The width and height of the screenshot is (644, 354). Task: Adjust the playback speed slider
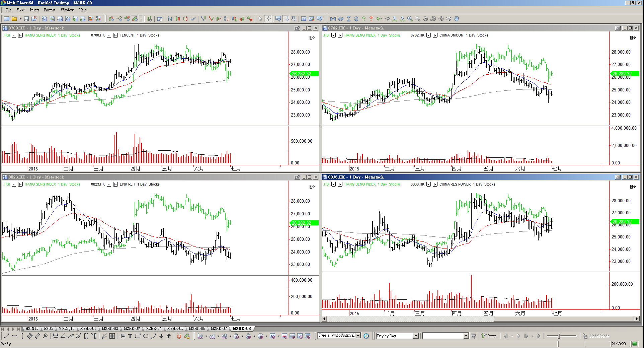point(559,336)
